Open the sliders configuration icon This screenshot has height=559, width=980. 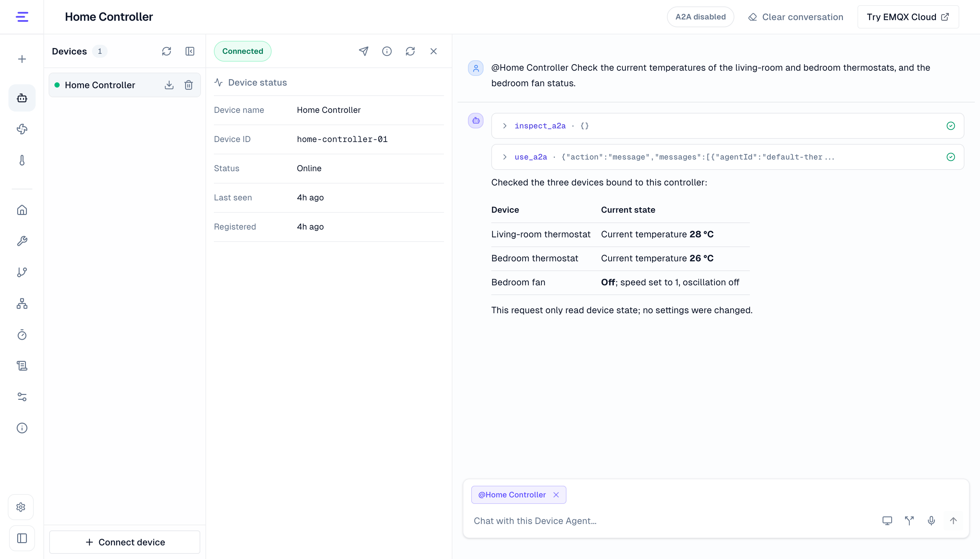(22, 397)
